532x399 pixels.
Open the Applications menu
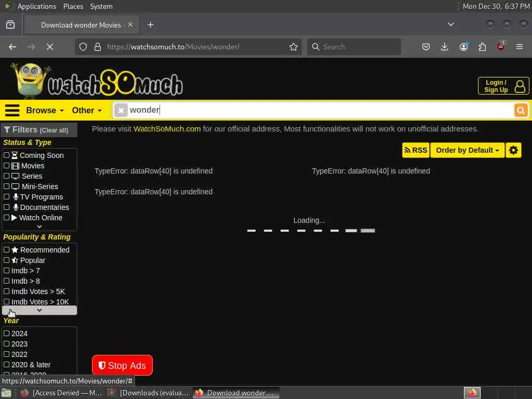click(37, 6)
